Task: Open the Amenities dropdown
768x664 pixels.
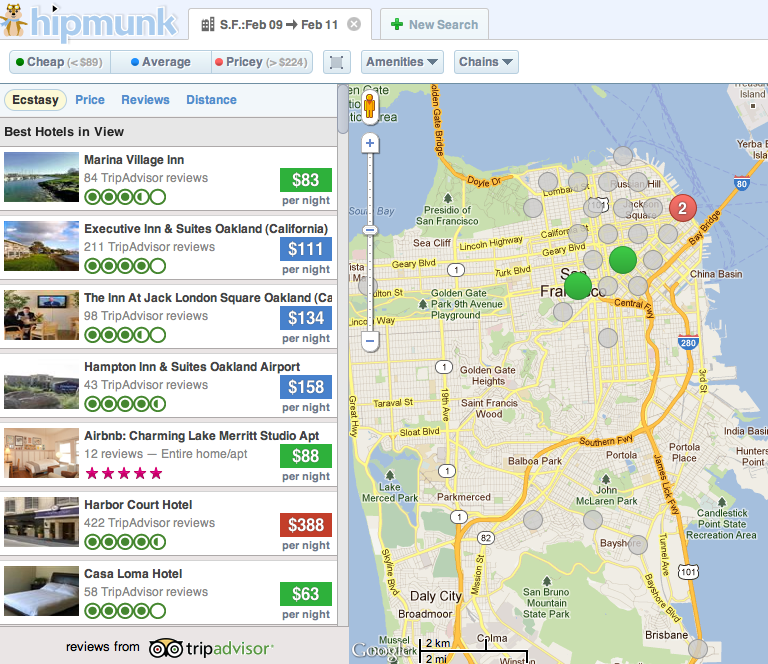Action: [x=402, y=62]
